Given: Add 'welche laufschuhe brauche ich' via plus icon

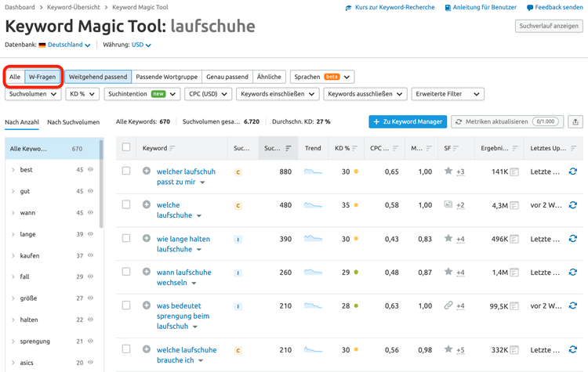Looking at the screenshot, I should click(147, 349).
